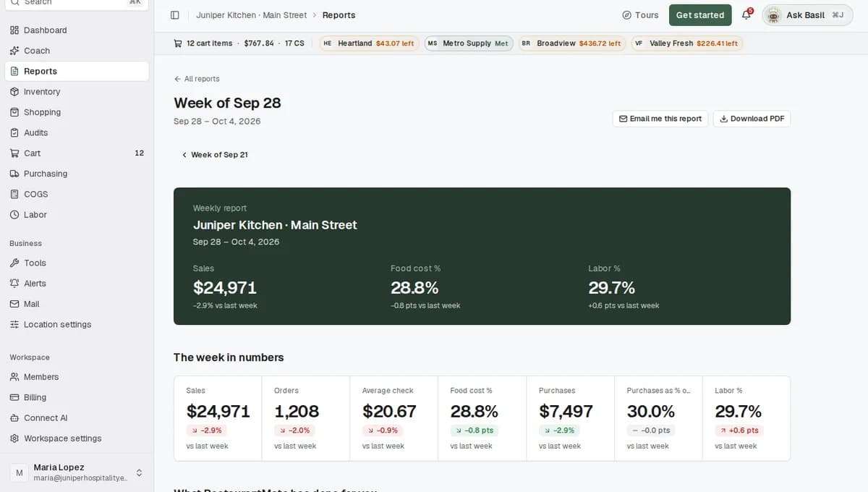The width and height of the screenshot is (868, 492).
Task: Click the Tours link
Action: [640, 15]
